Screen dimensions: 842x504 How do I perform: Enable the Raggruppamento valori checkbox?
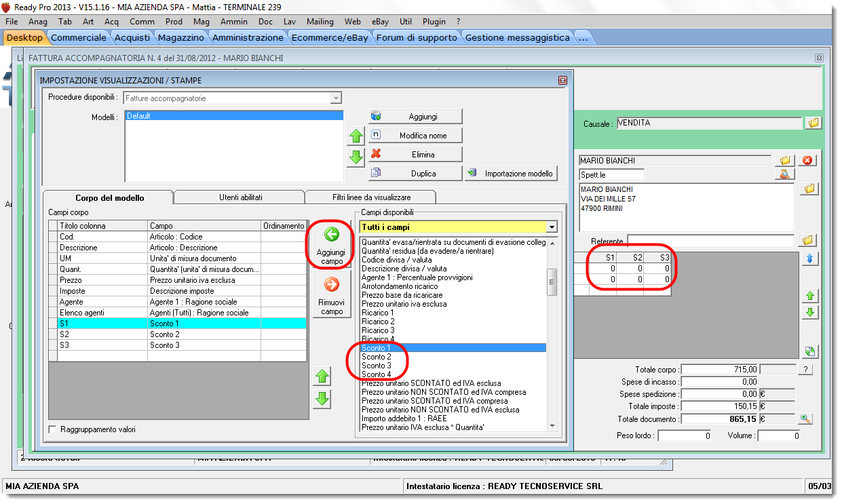pyautogui.click(x=53, y=429)
